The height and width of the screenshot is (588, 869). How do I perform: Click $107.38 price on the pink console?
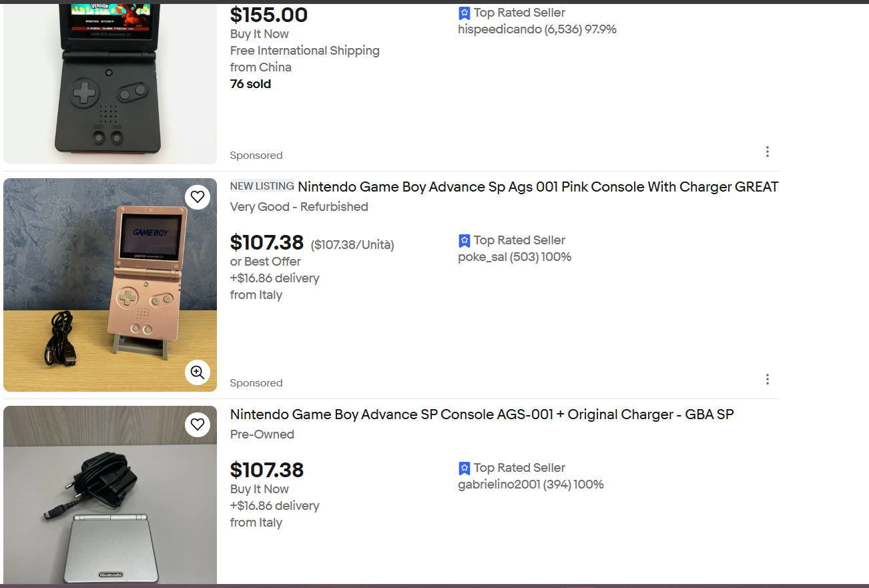tap(266, 243)
